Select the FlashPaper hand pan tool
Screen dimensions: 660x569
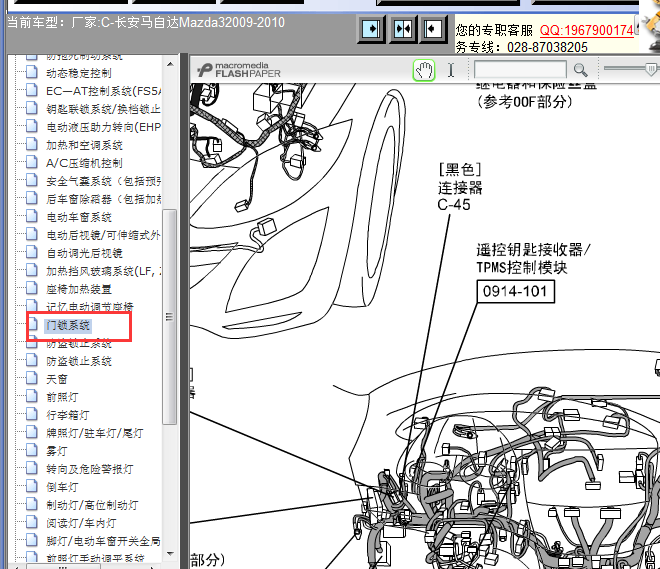(x=424, y=70)
